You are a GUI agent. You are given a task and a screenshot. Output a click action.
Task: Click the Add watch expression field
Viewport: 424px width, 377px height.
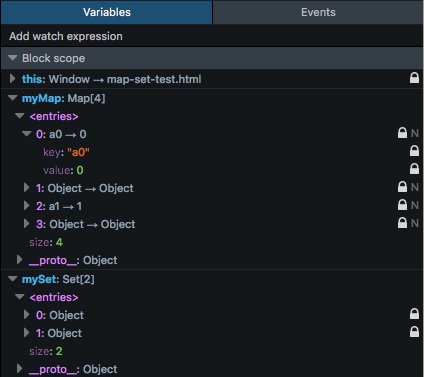212,36
